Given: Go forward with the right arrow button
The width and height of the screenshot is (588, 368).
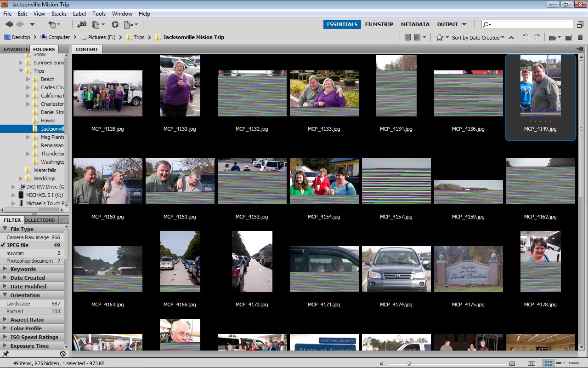Looking at the screenshot, I should tap(20, 24).
